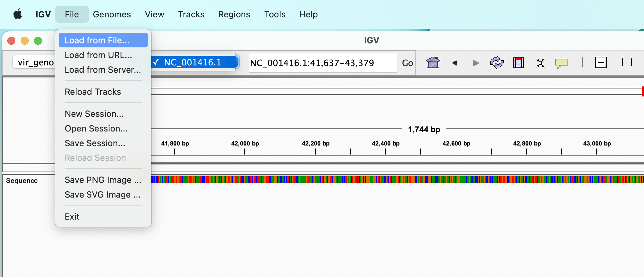Click the 42,800 bp ruler label
The height and width of the screenshot is (277, 644).
point(527,144)
